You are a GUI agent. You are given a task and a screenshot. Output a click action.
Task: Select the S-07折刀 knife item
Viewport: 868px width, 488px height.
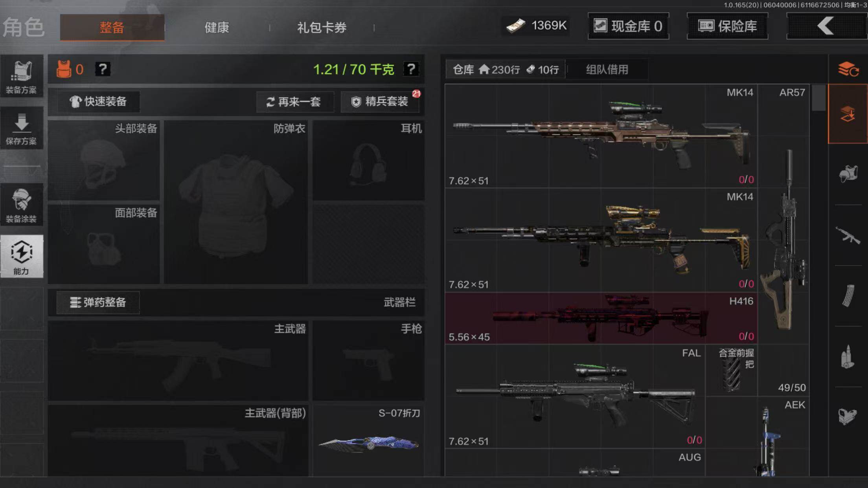point(368,441)
